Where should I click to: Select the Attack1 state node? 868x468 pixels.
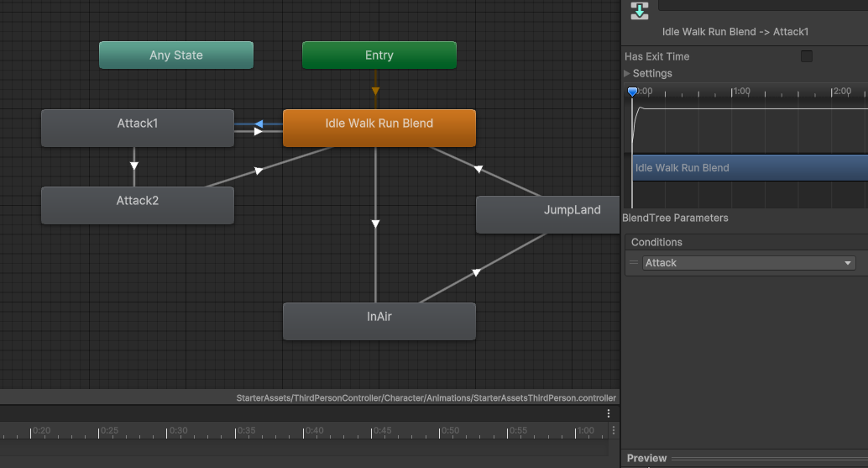tap(138, 128)
